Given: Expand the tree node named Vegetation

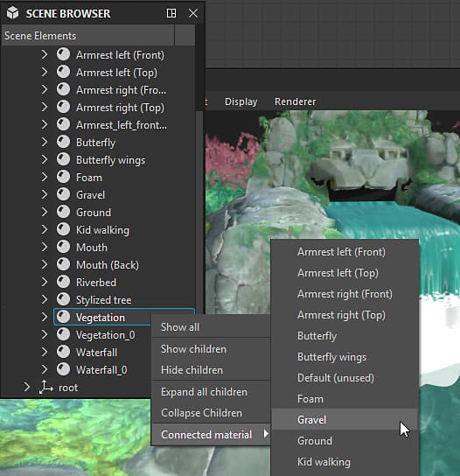Looking at the screenshot, I should (x=45, y=318).
